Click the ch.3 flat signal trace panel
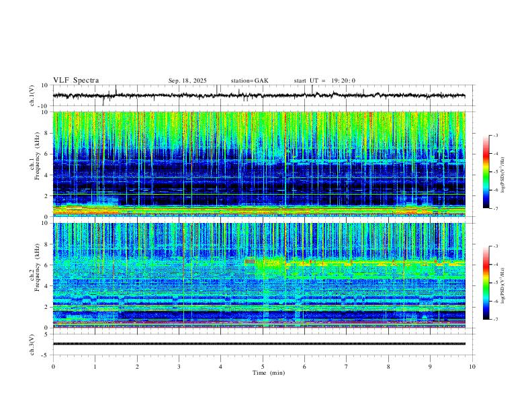Image resolution: width=532 pixels, height=411 pixels. tap(264, 345)
